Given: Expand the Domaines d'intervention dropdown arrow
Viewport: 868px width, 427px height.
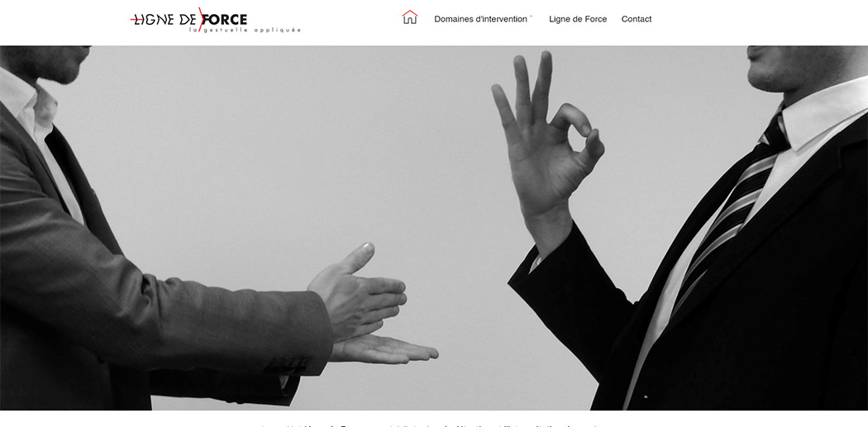Looking at the screenshot, I should [x=531, y=17].
